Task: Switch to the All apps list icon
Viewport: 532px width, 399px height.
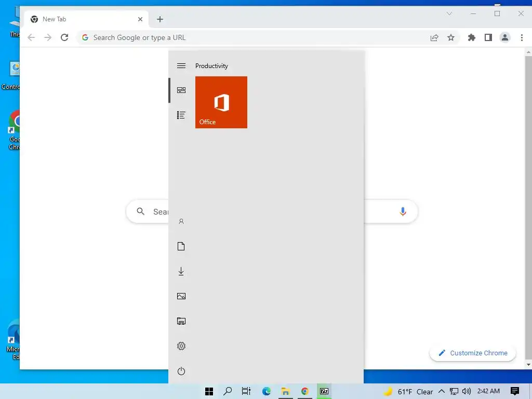Action: pos(181,115)
